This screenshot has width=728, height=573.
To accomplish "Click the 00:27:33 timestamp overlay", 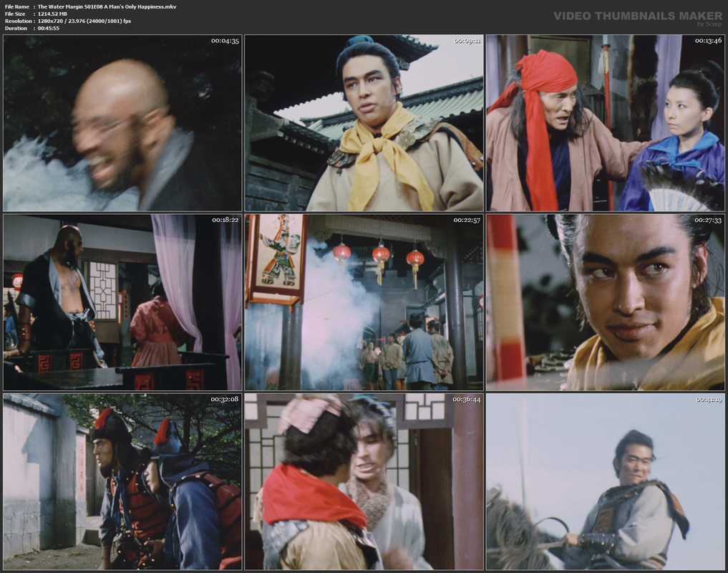I will point(708,220).
